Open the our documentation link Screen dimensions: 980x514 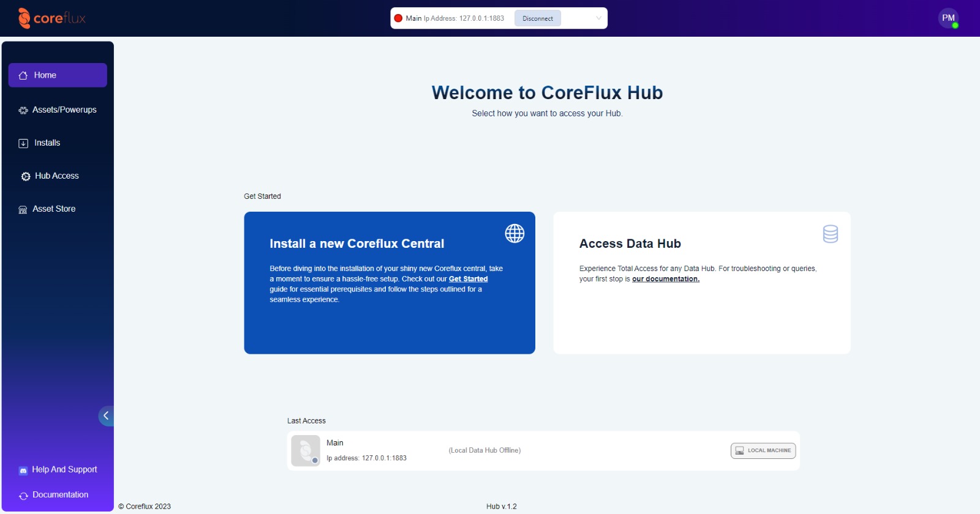665,279
